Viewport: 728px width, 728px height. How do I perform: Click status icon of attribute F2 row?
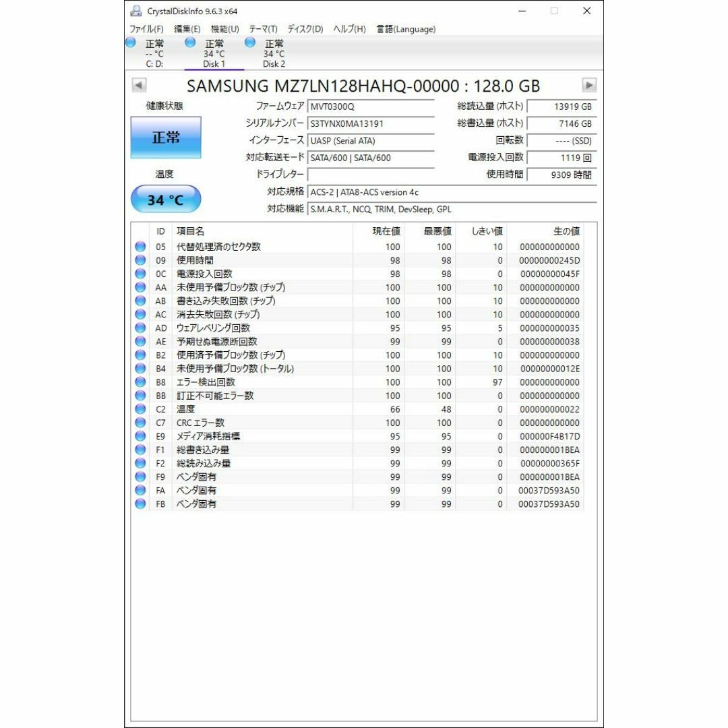pos(140,463)
